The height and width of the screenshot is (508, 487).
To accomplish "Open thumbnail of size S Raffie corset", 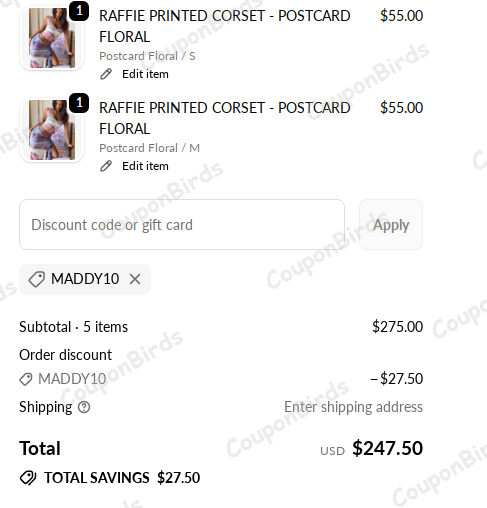I will tap(52, 38).
